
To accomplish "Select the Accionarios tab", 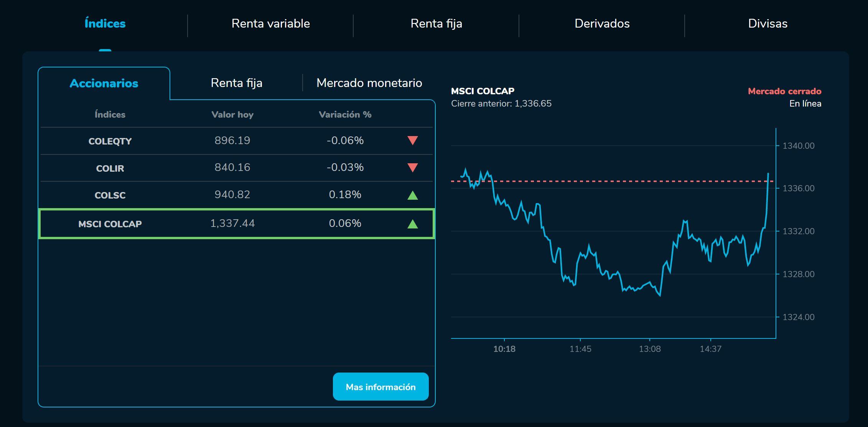I will click(104, 83).
